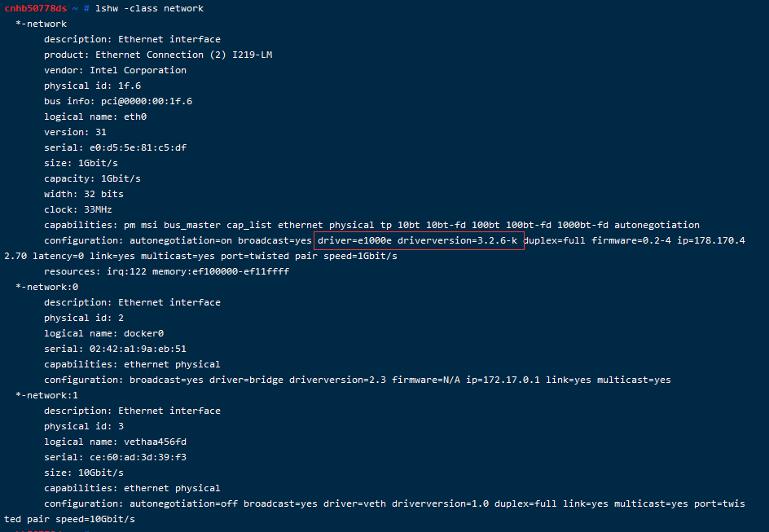Click the lshw -class network command text
Image resolution: width=769 pixels, height=532 pixels.
[149, 8]
